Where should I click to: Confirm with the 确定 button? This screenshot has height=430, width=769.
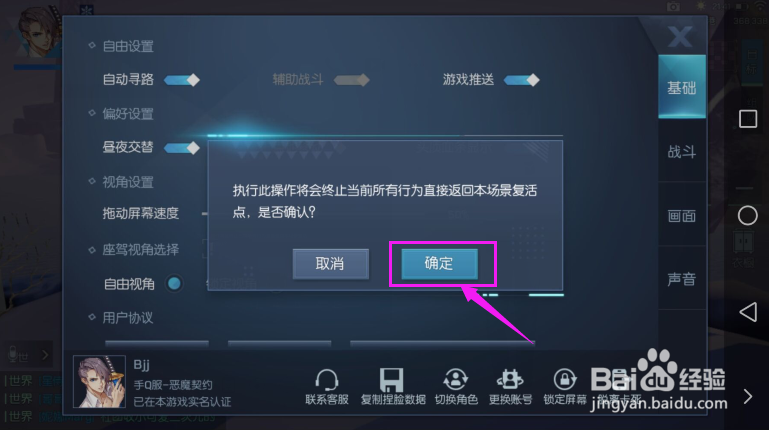[x=439, y=264]
